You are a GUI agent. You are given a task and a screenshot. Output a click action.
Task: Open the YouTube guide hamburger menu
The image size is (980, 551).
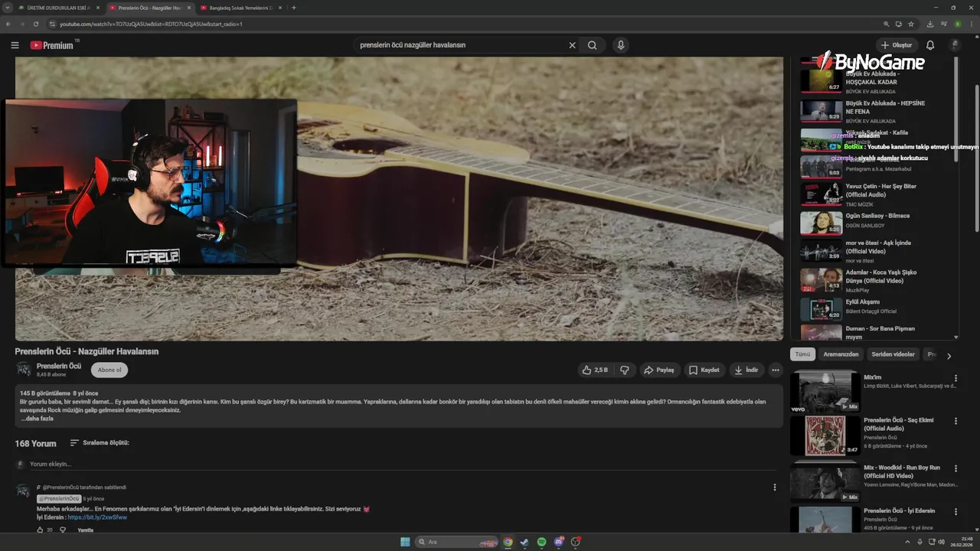pyautogui.click(x=15, y=45)
